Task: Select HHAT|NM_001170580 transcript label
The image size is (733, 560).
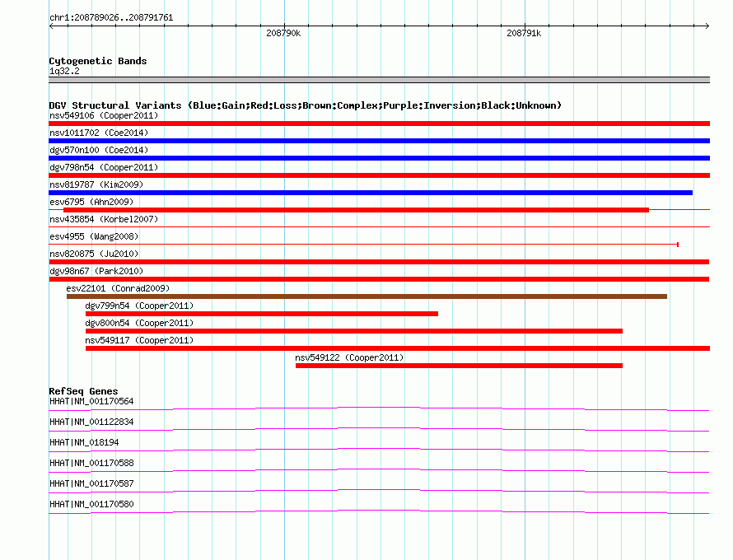Action: (x=91, y=504)
